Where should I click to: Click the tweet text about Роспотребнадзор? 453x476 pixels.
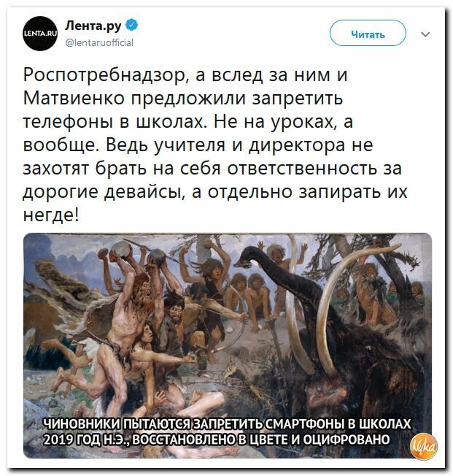click(215, 145)
